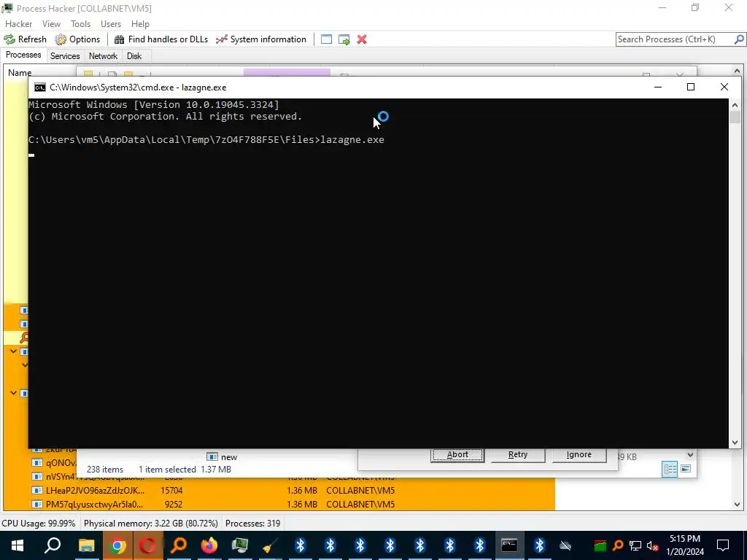
Task: Open the notification center
Action: [723, 545]
